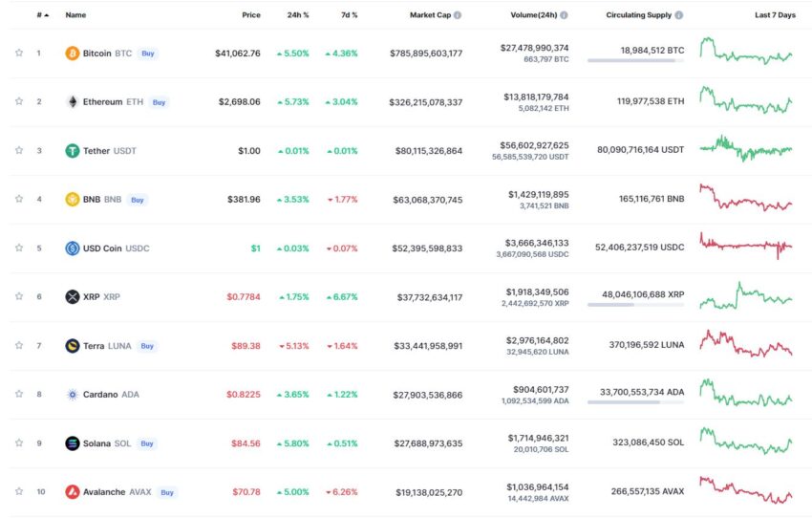The image size is (812, 518).
Task: Open the Ethereum coin logo
Action: [72, 102]
